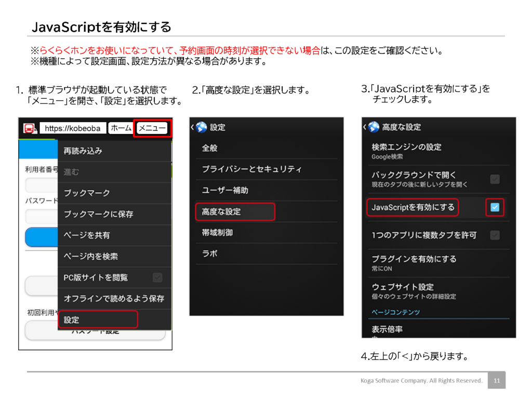
Task: Open ウェブサイト設定 option
Action: click(x=403, y=291)
